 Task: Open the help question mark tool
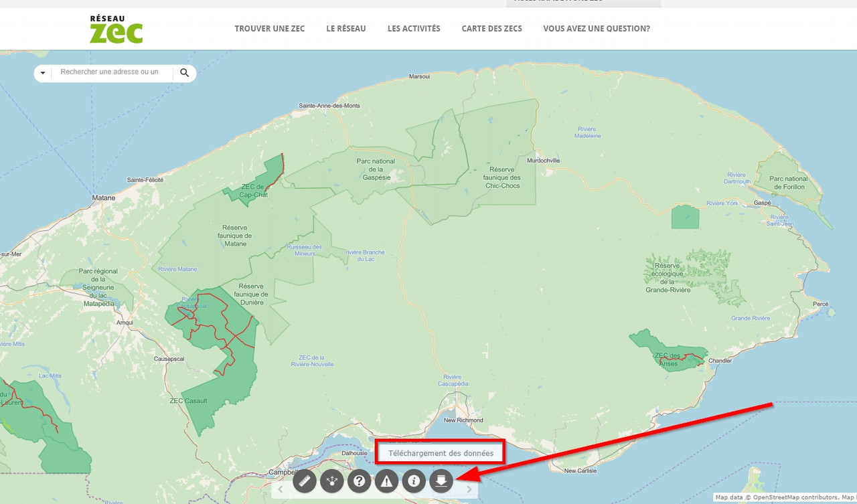[x=360, y=481]
